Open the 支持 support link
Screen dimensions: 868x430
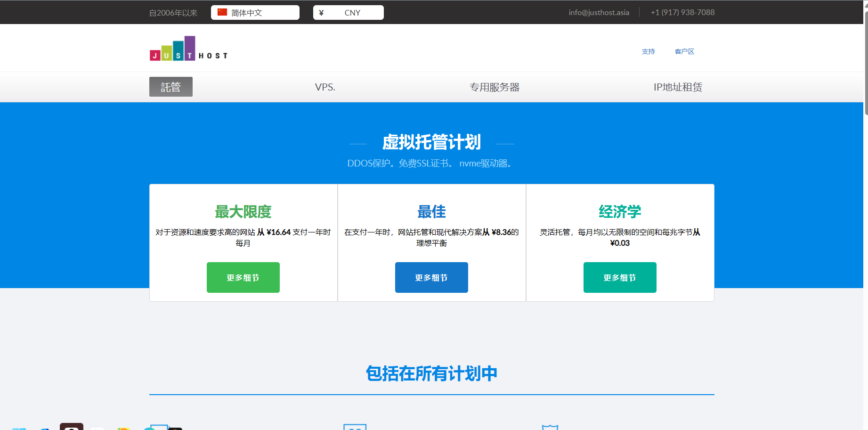pos(648,51)
